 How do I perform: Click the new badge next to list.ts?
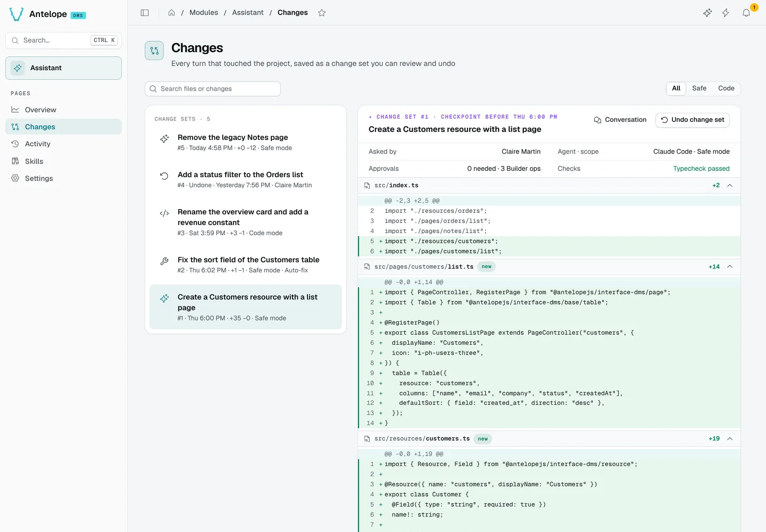487,267
